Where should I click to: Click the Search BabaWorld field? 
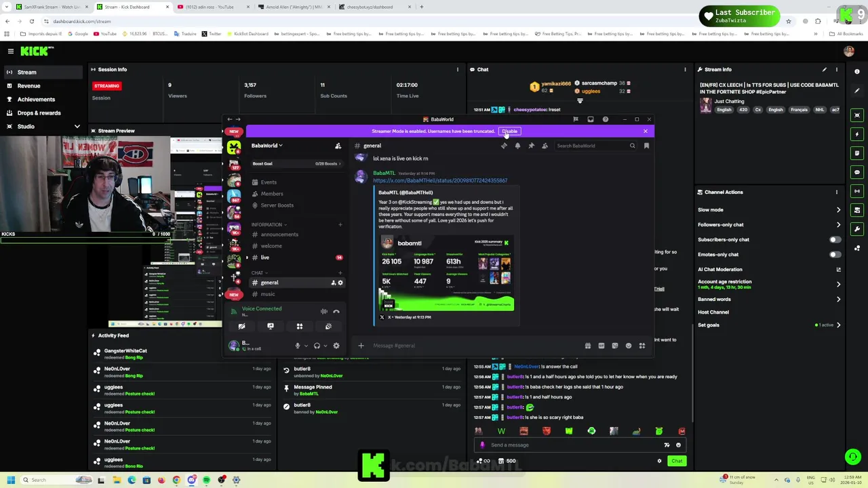click(595, 146)
